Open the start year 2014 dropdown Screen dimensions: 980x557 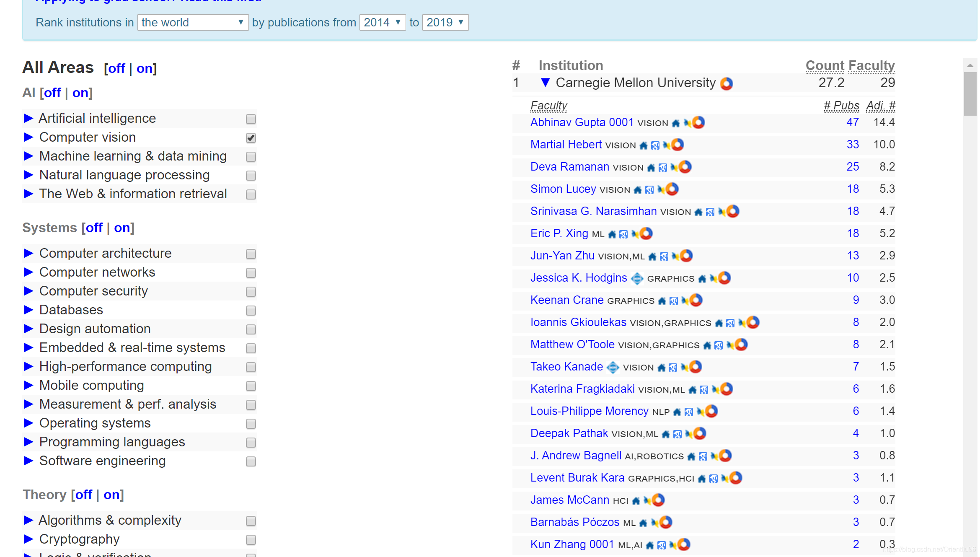click(x=382, y=22)
